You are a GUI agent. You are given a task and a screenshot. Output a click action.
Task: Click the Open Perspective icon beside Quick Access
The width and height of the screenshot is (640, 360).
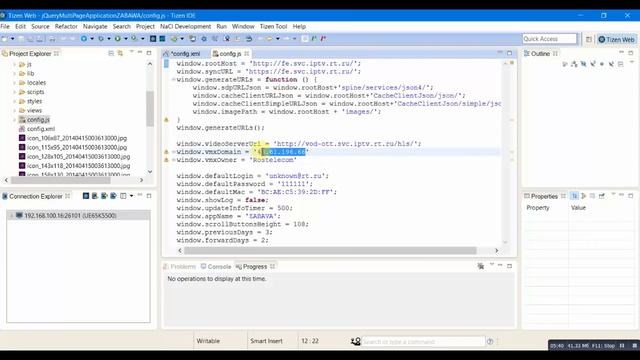tap(589, 39)
